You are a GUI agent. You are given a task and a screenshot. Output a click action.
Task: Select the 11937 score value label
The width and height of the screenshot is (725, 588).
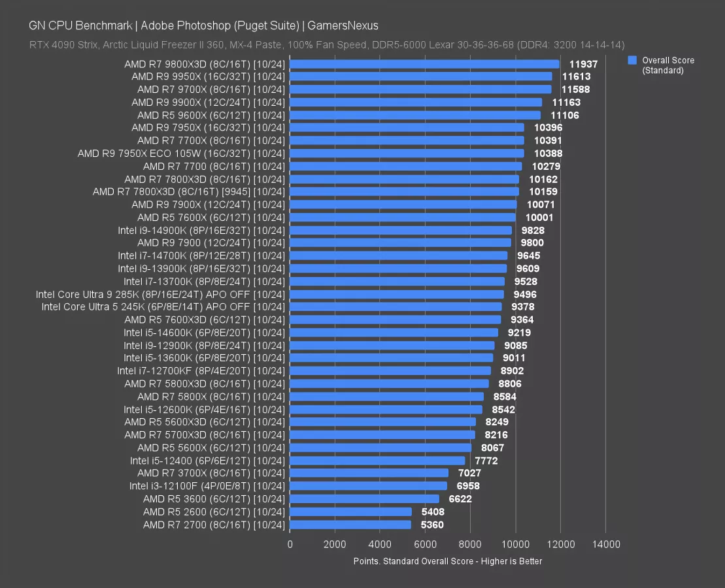click(584, 64)
